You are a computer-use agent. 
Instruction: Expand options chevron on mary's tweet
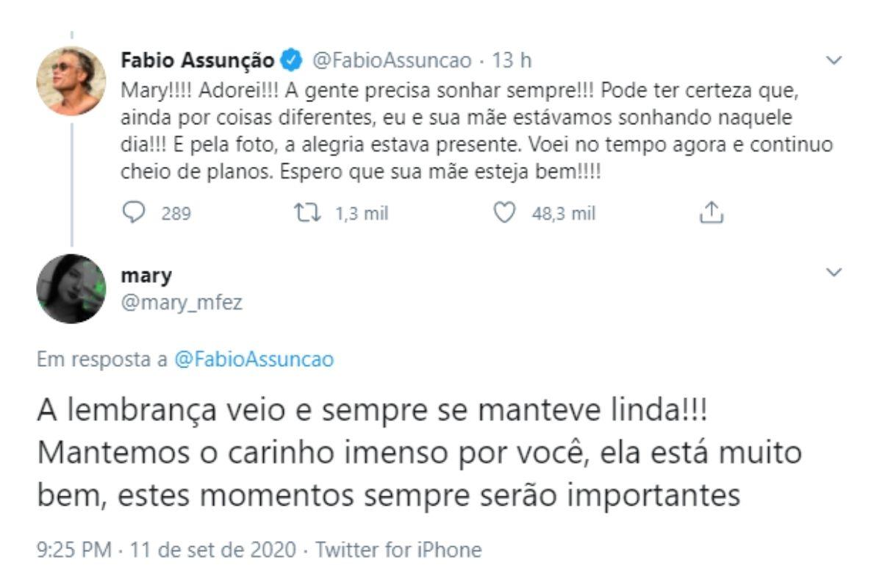point(833,273)
